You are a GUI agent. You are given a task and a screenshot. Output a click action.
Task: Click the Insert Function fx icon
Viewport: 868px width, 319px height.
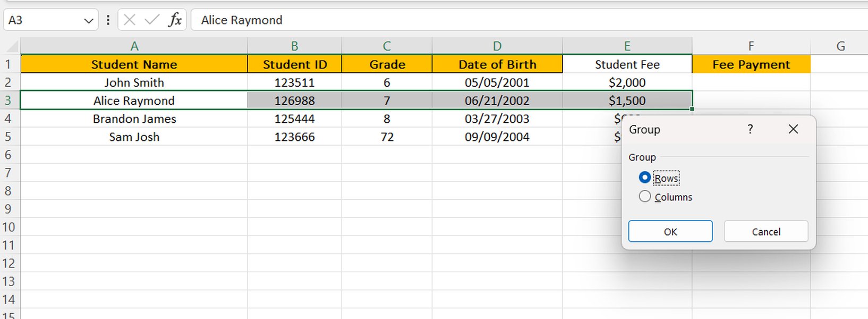175,20
